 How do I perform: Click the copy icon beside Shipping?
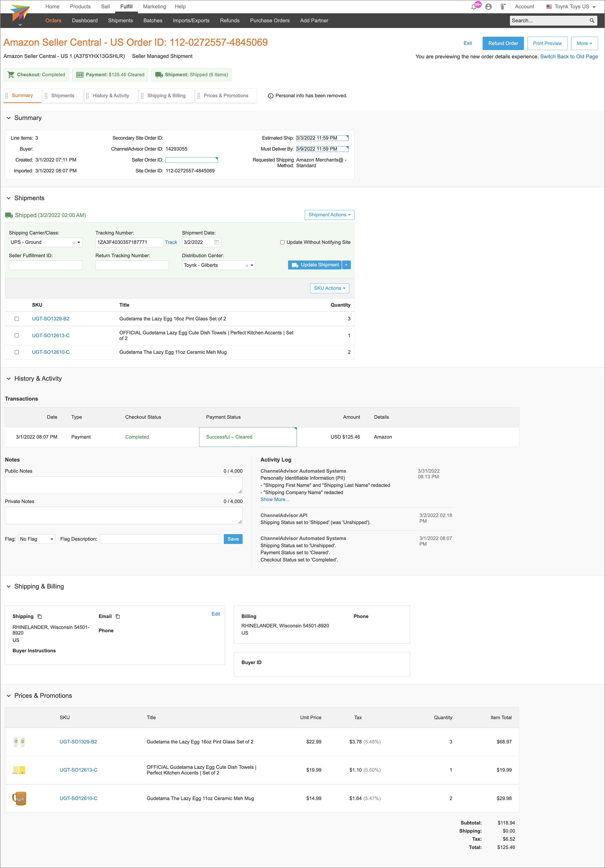40,617
